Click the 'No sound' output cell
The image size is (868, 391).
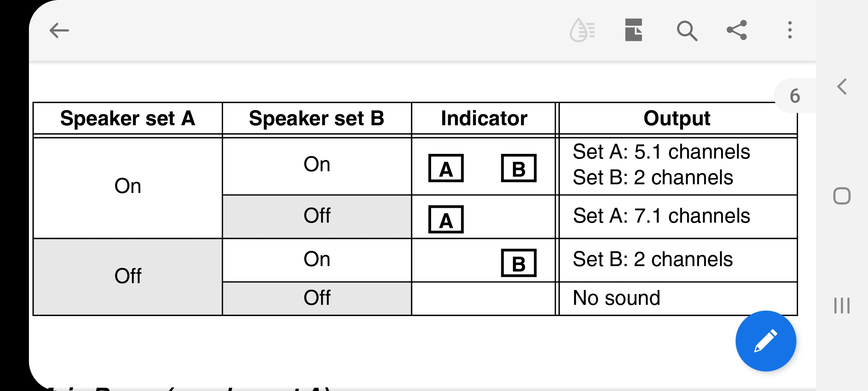pos(678,298)
